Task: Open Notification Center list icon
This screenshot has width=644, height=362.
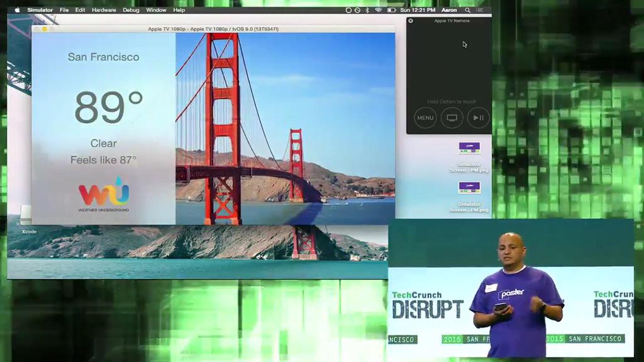Action: (480, 10)
